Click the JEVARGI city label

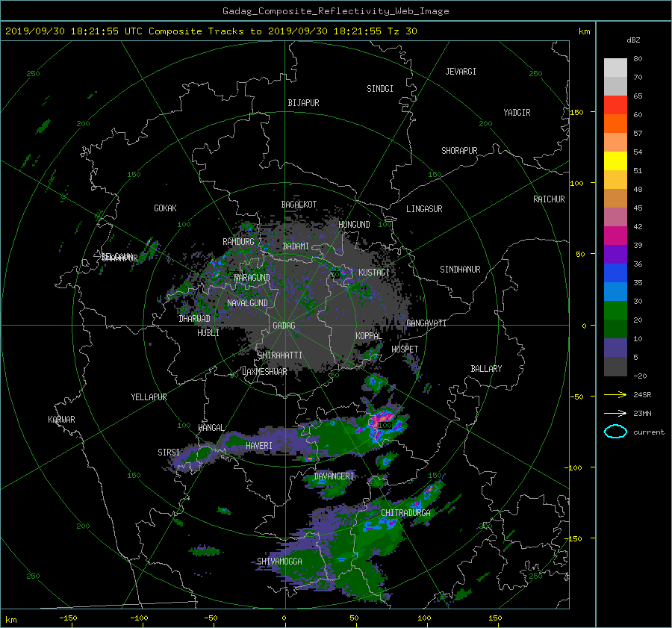click(461, 72)
